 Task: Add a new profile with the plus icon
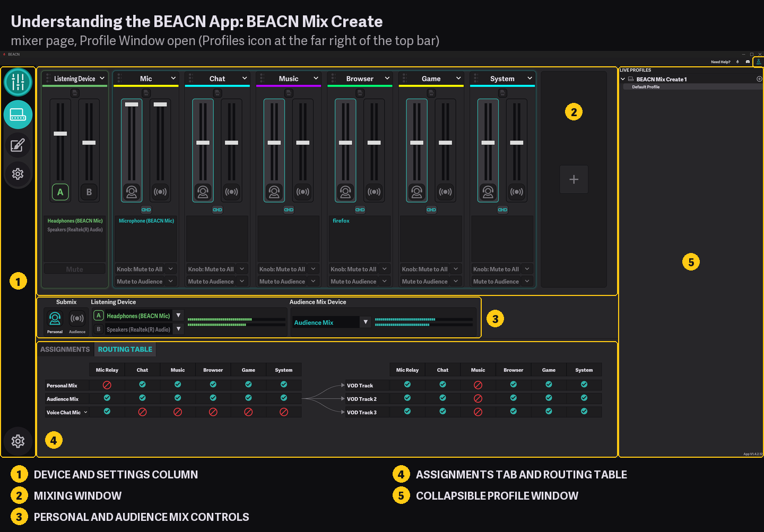tap(759, 79)
